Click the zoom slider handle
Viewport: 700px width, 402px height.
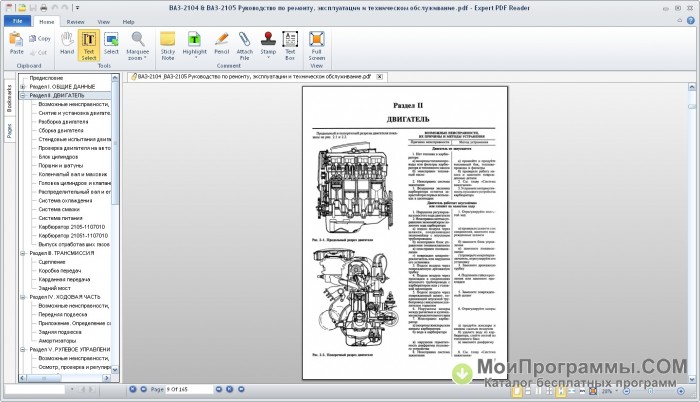pyautogui.click(x=650, y=391)
